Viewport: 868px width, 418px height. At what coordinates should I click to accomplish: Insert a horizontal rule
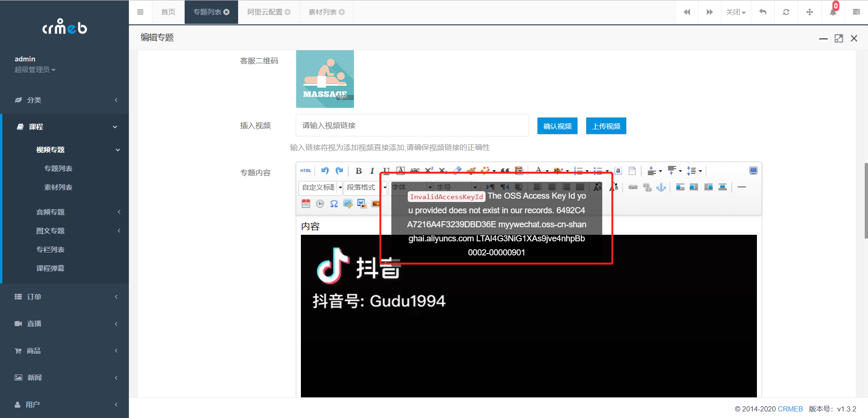click(x=741, y=187)
